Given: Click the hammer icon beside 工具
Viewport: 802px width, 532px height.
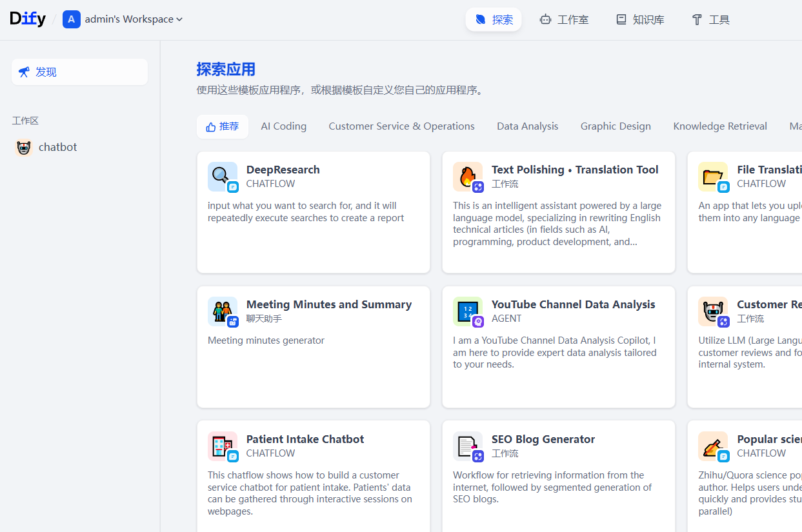Looking at the screenshot, I should click(x=697, y=19).
